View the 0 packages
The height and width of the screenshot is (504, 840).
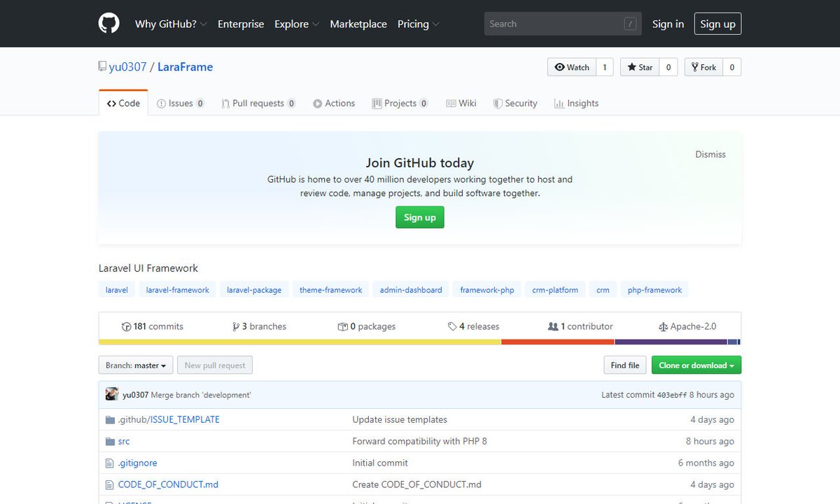pyautogui.click(x=367, y=326)
